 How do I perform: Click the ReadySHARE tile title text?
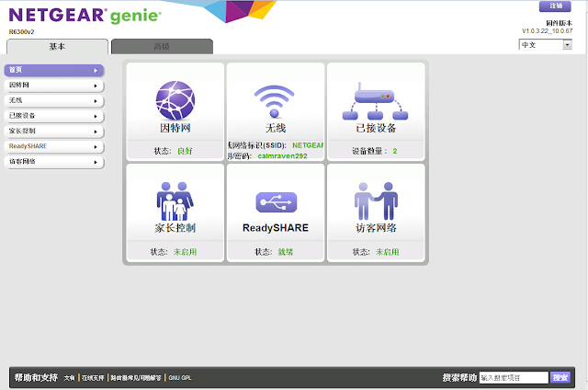(x=276, y=228)
